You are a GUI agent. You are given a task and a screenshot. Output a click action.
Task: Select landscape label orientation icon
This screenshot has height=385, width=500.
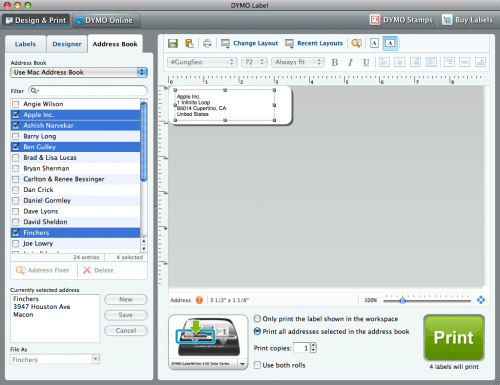390,43
